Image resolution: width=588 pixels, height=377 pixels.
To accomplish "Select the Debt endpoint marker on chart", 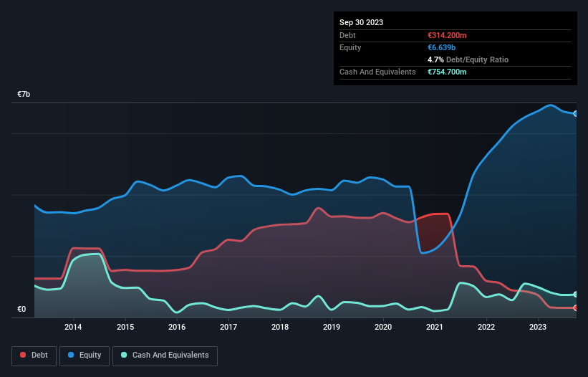I will tap(576, 308).
